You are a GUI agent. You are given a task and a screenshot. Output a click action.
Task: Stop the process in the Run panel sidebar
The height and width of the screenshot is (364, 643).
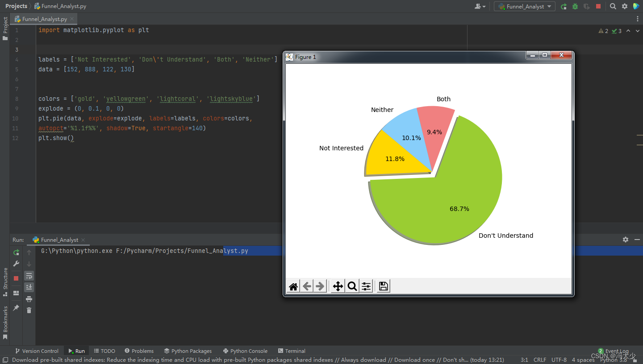tap(16, 278)
